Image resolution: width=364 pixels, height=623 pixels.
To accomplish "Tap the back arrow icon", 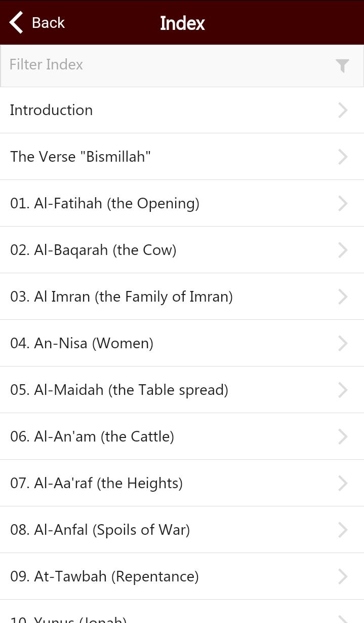I will [x=17, y=23].
